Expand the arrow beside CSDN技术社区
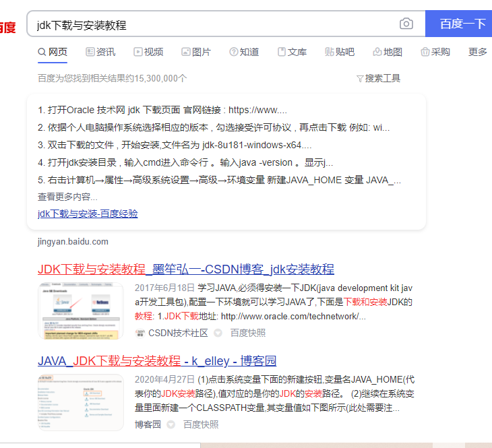The image size is (492, 448). [x=218, y=333]
